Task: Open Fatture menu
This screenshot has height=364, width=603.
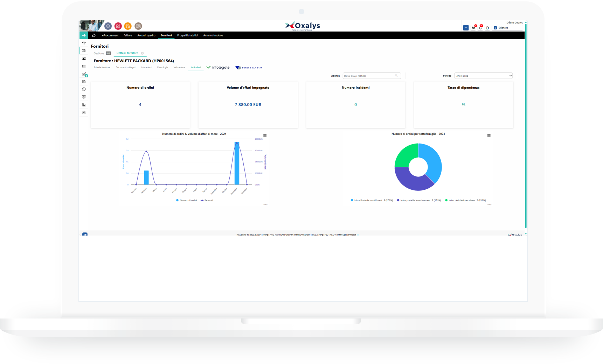Action: 128,35
